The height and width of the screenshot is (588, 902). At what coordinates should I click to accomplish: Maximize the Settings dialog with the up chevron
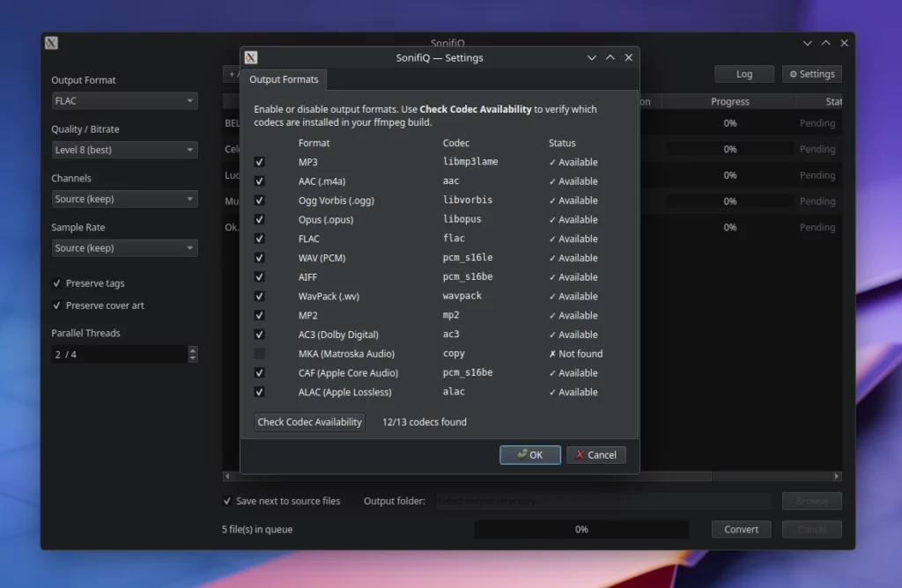[610, 57]
